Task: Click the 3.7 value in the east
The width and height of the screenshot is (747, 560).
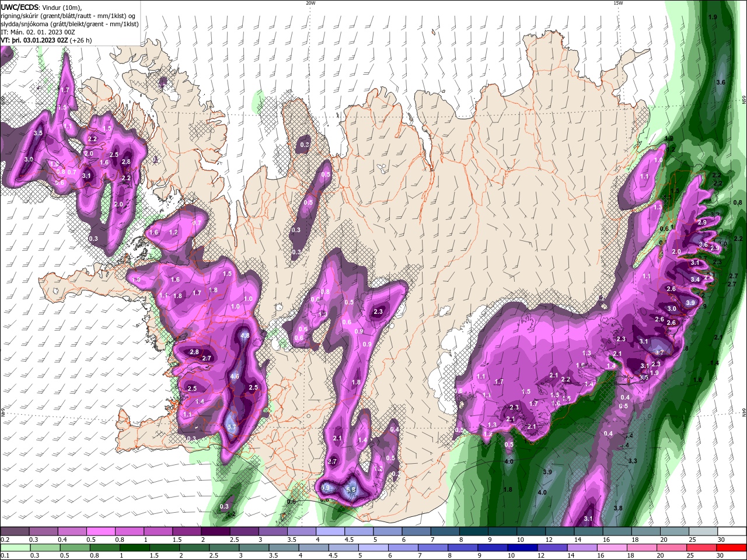Action: [659, 352]
